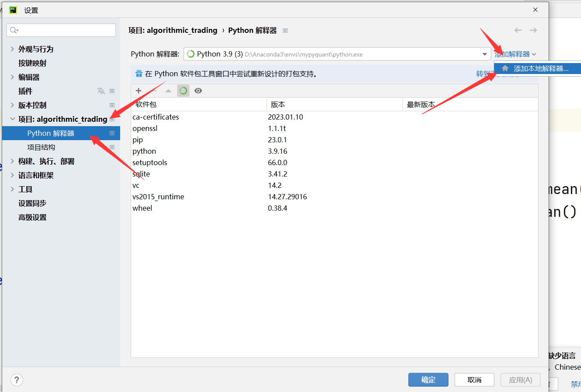
Task: Select 项目结构 tree item
Action: point(41,147)
